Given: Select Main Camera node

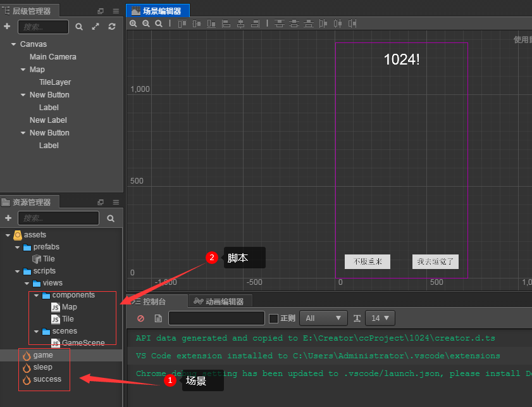Looking at the screenshot, I should tap(53, 57).
